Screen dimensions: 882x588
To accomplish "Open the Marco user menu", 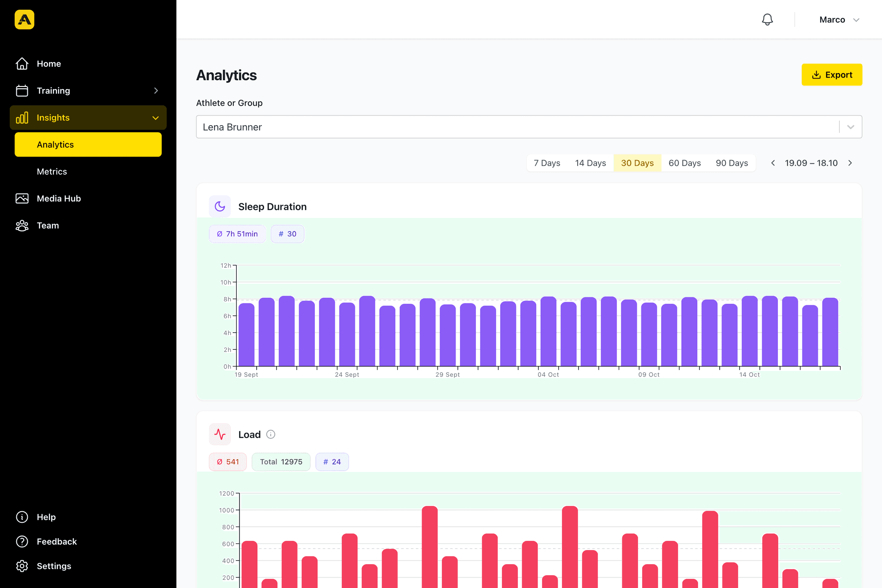I will pyautogui.click(x=839, y=19).
